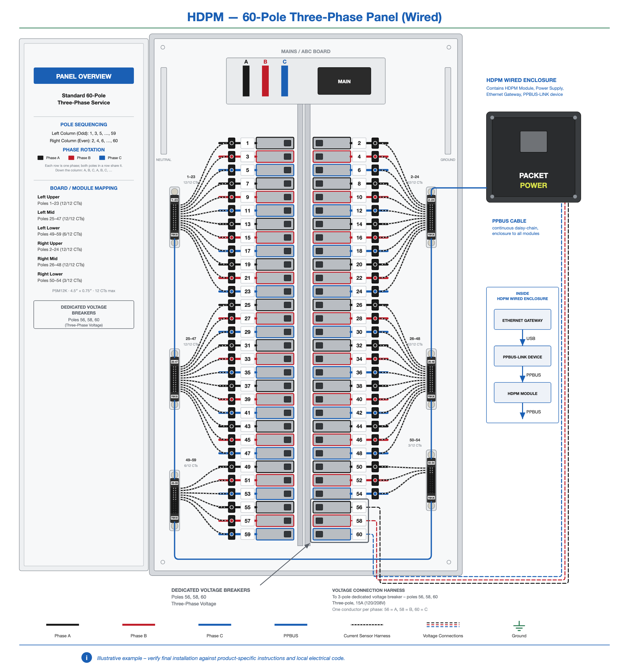Click the PANEL OVERVIEW header
This screenshot has height=672, width=629.
pyautogui.click(x=84, y=76)
